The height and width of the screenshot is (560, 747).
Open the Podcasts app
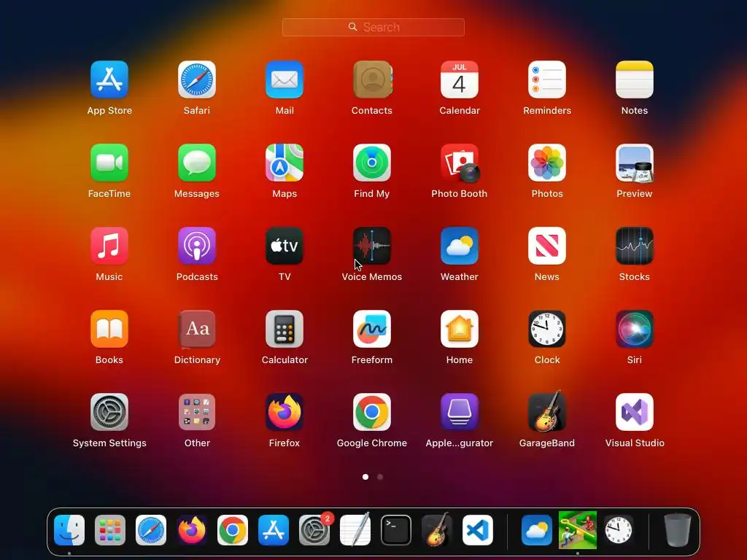197,246
